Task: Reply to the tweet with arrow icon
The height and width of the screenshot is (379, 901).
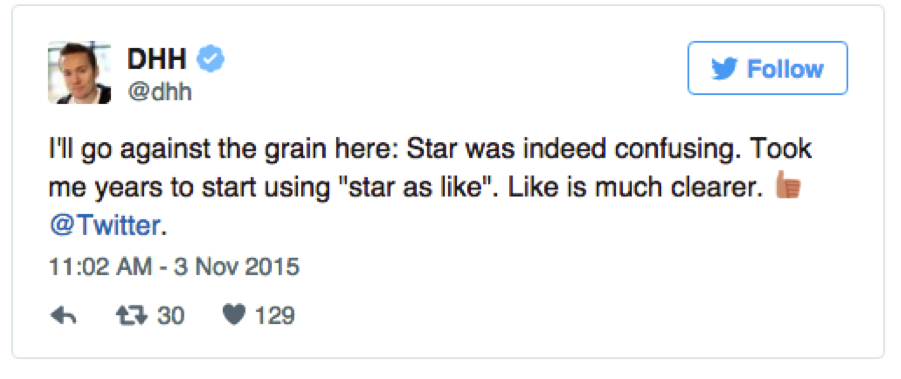Action: coord(63,315)
